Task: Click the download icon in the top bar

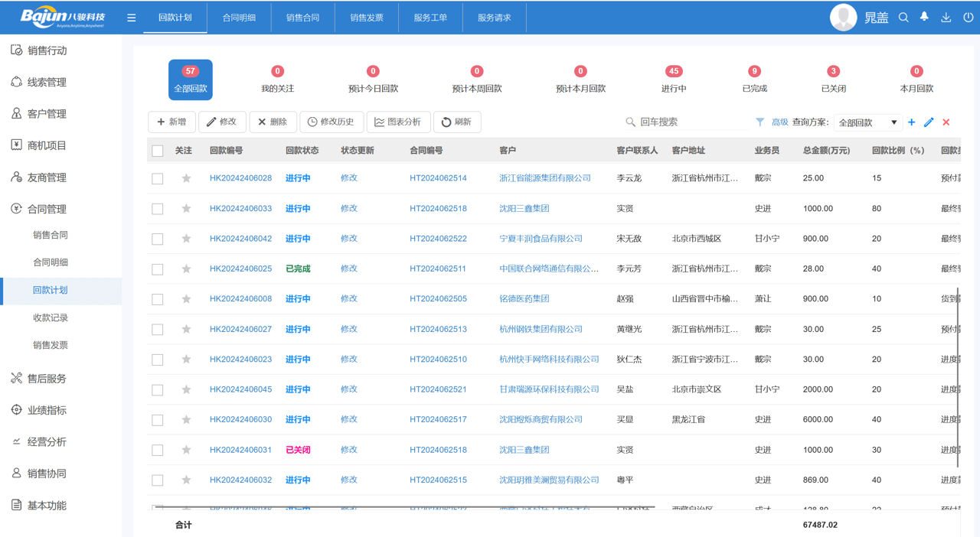Action: (944, 16)
